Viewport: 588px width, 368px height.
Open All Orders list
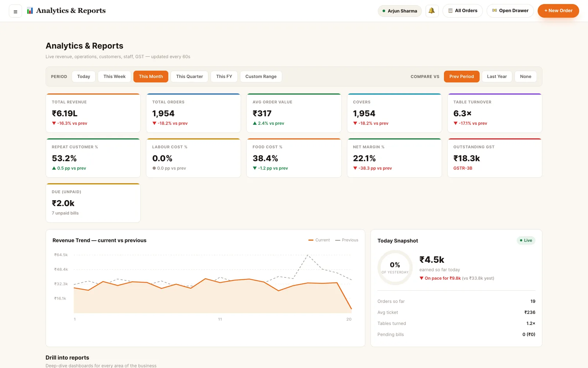coord(463,11)
